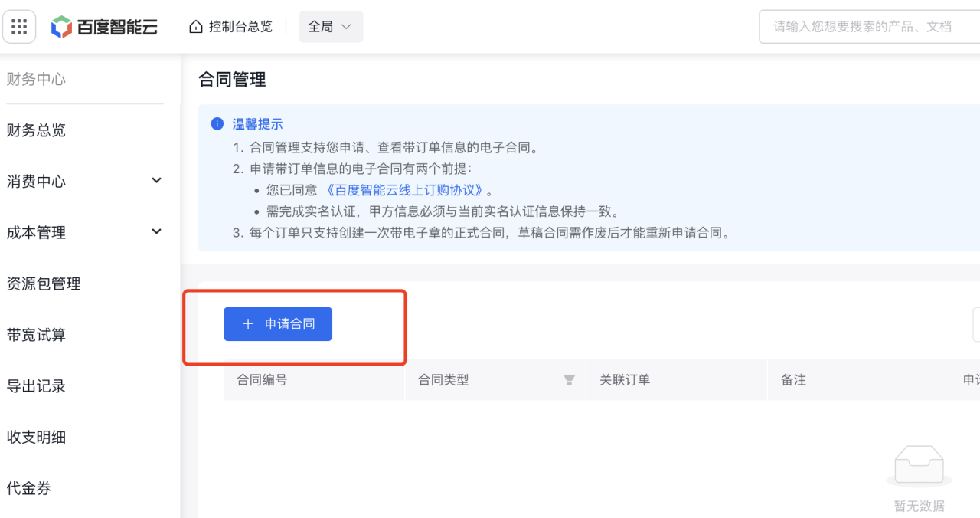Open 带宽试算 page

click(x=38, y=334)
